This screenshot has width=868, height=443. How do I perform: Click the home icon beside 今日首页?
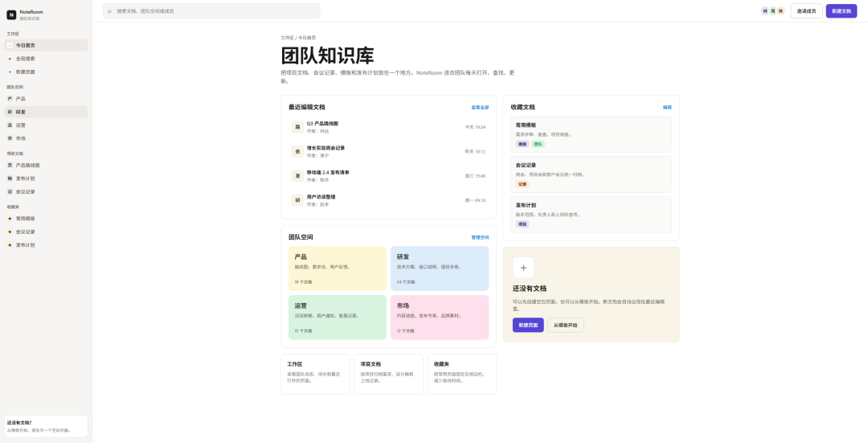point(10,45)
